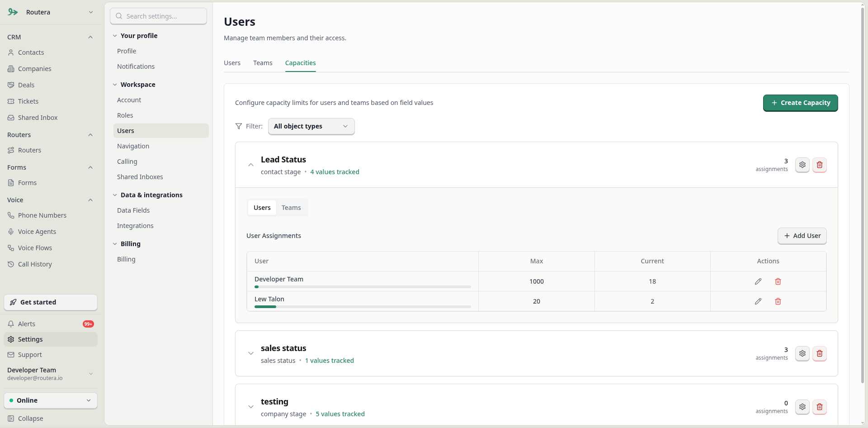868x428 pixels.
Task: Collapse the Routers sidebar group
Action: (90, 135)
